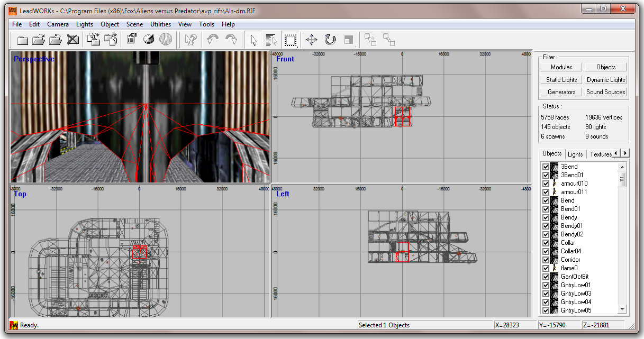The width and height of the screenshot is (644, 339).
Task: Activate the dotted rectangle region selection tool
Action: click(290, 40)
